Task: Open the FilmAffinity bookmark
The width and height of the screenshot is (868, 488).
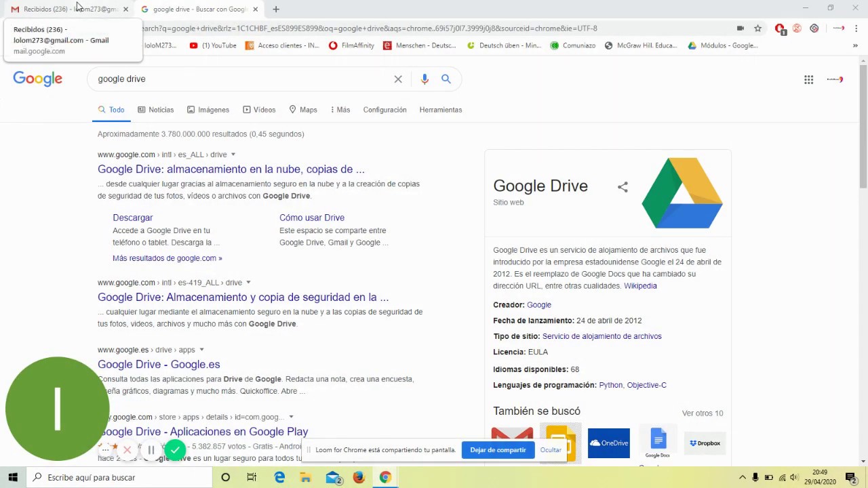Action: pos(351,45)
